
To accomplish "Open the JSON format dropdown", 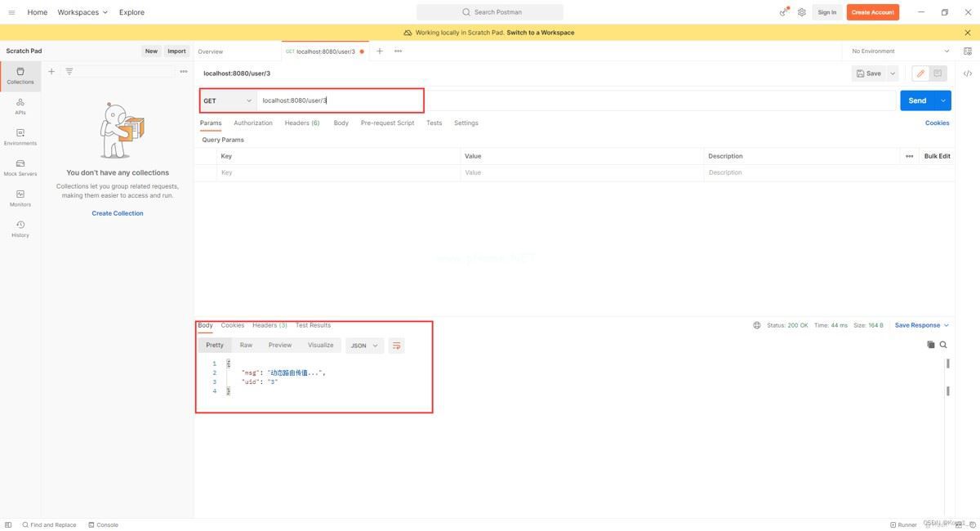I will 364,346.
